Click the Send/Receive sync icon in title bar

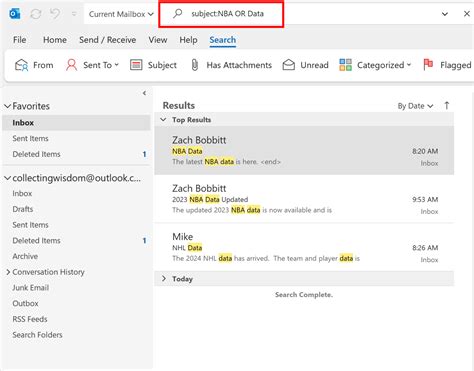(x=36, y=14)
